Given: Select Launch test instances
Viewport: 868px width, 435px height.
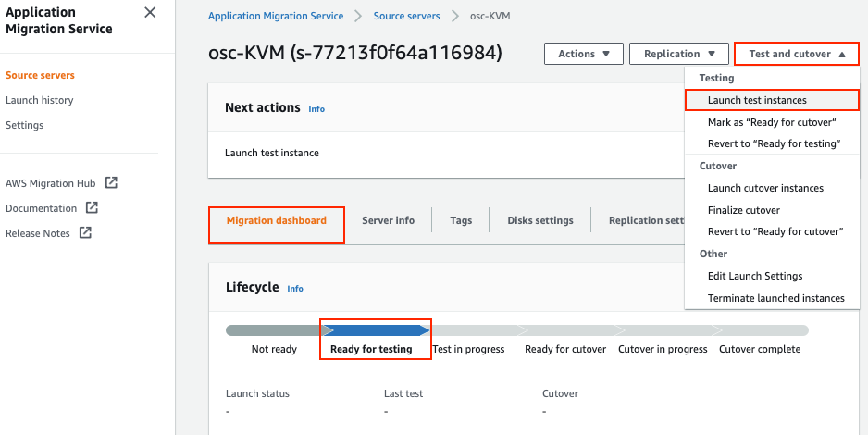Looking at the screenshot, I should 772,100.
